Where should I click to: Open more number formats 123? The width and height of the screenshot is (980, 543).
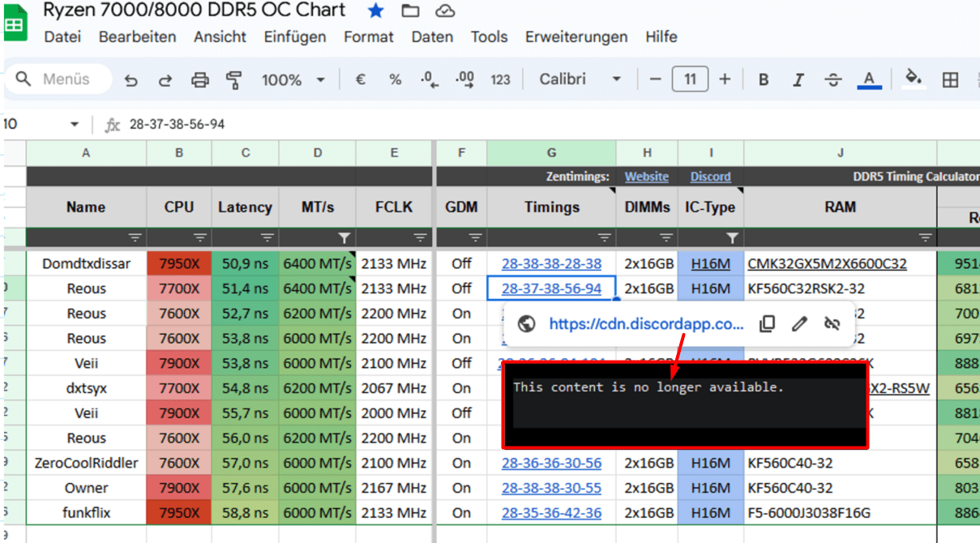[x=501, y=79]
